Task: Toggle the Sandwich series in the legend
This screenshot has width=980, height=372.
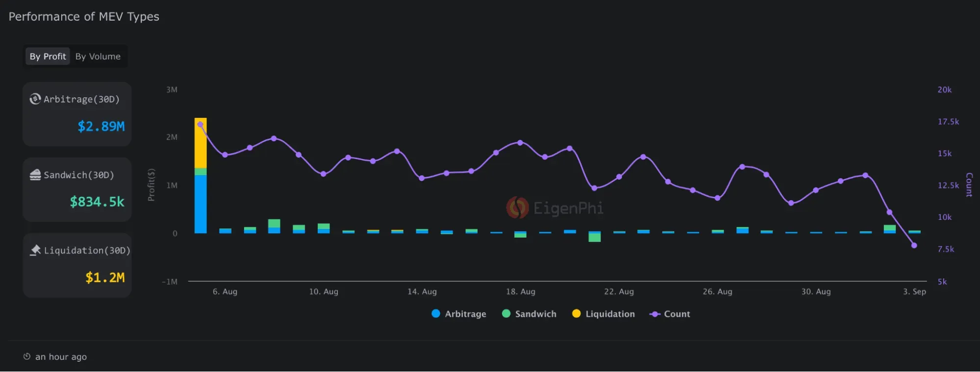Action: point(529,314)
